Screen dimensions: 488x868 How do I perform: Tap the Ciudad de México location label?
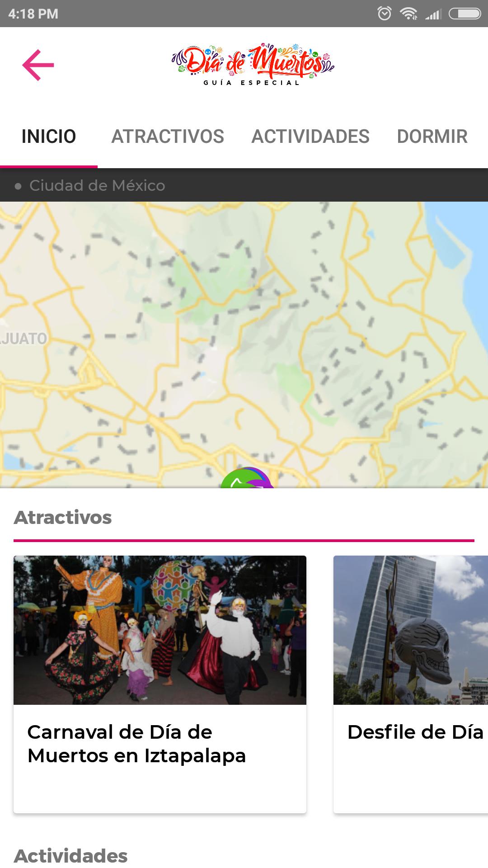pos(97,185)
